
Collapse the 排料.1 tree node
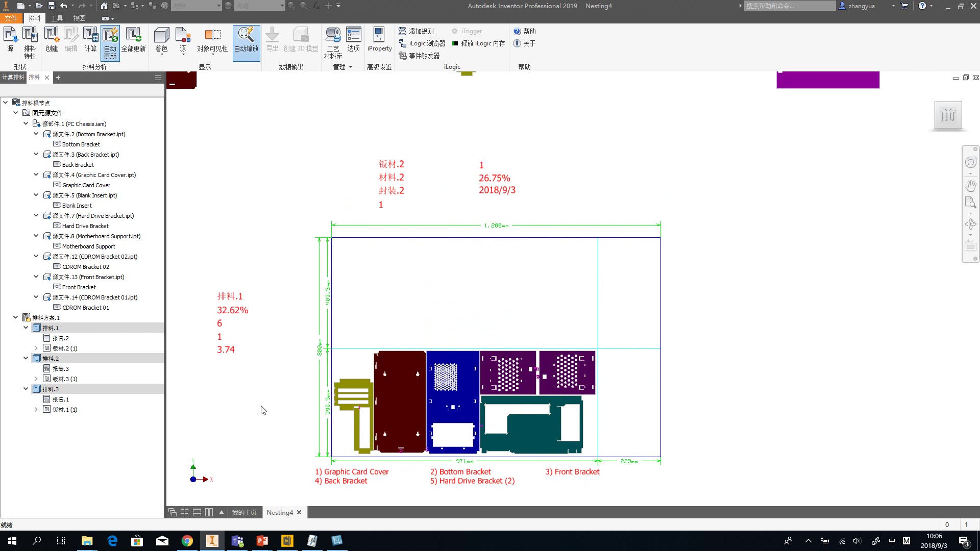point(26,328)
